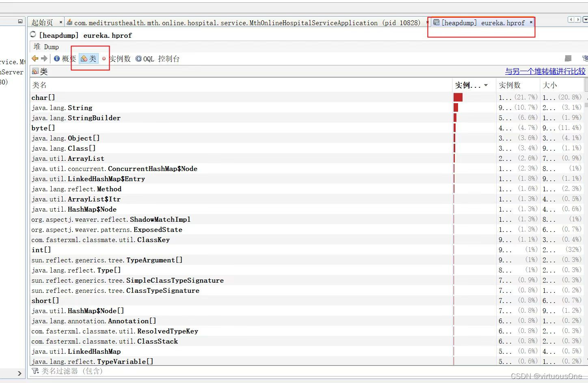Close the 起始页 tab
Image resolution: width=588 pixels, height=383 pixels.
point(61,22)
